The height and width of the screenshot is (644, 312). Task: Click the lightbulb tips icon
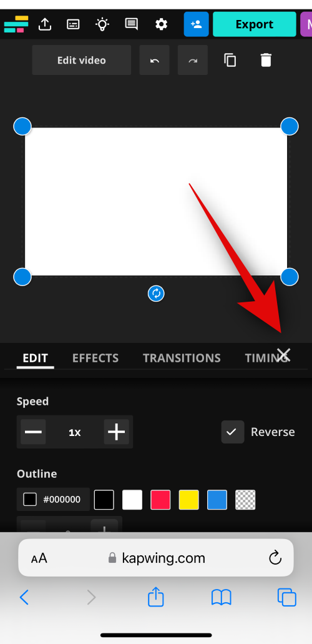point(102,24)
